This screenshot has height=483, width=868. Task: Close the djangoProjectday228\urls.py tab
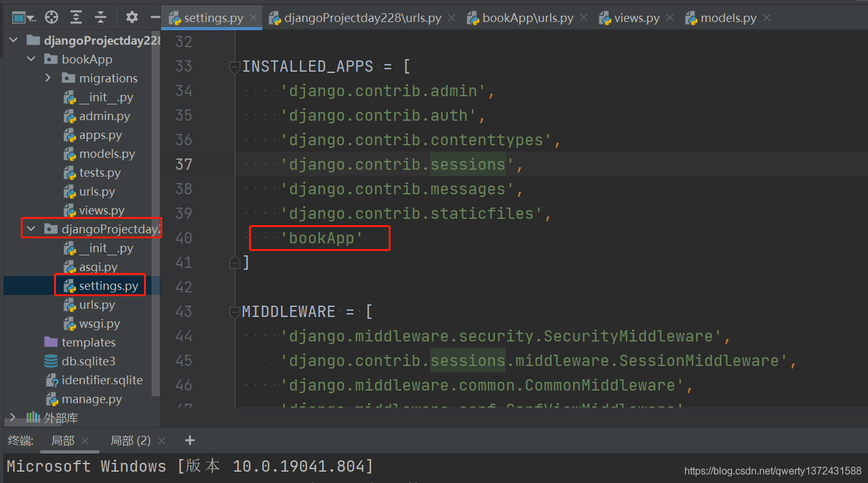coord(452,18)
